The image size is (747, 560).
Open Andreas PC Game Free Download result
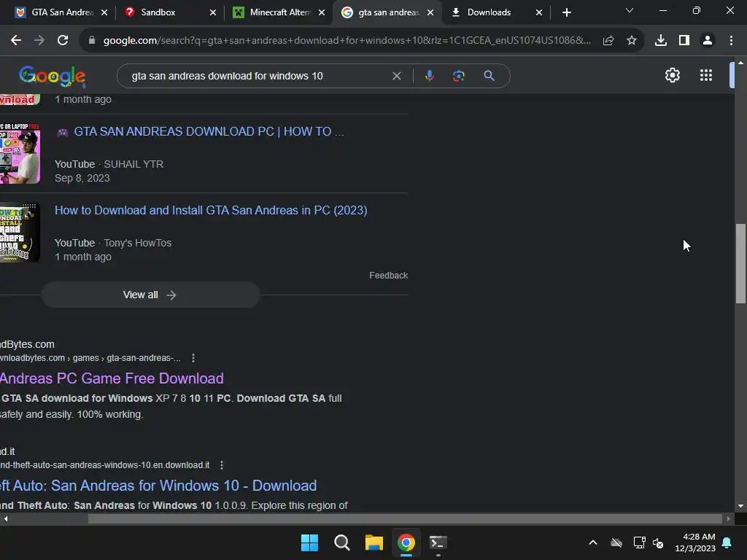[x=112, y=378]
